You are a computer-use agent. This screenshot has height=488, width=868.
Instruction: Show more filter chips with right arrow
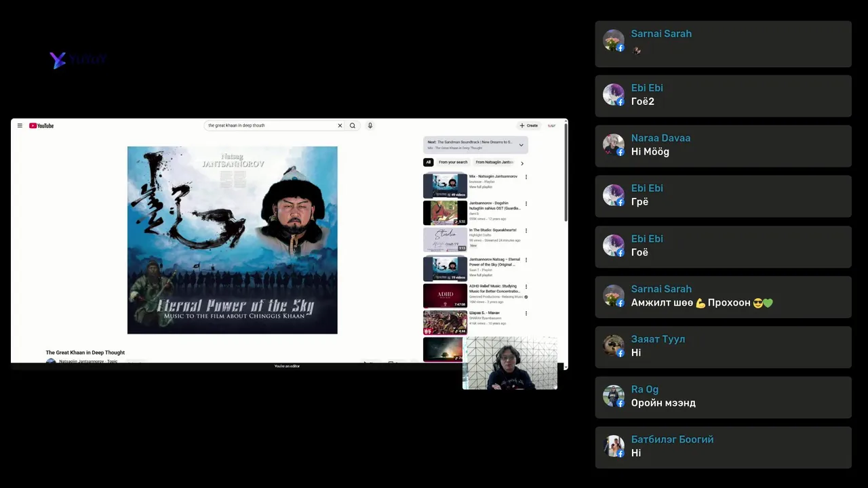521,163
